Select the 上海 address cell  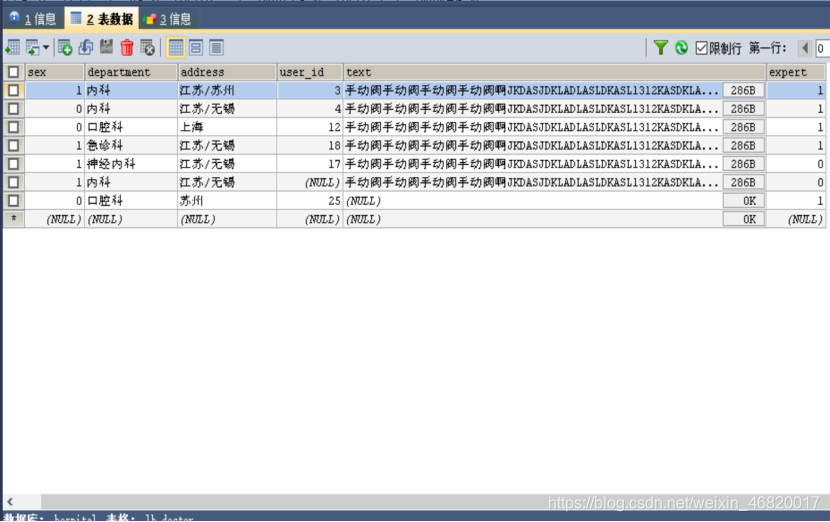(x=227, y=127)
